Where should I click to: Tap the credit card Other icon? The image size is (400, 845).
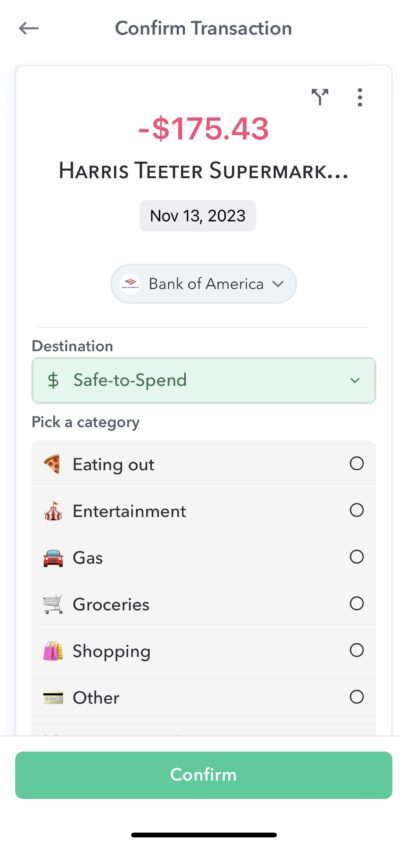click(53, 698)
